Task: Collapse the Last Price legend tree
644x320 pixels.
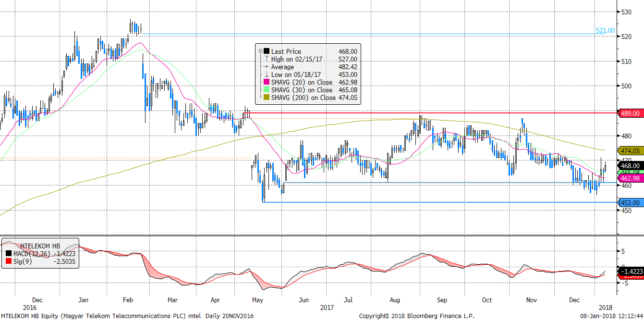Action: click(x=260, y=51)
